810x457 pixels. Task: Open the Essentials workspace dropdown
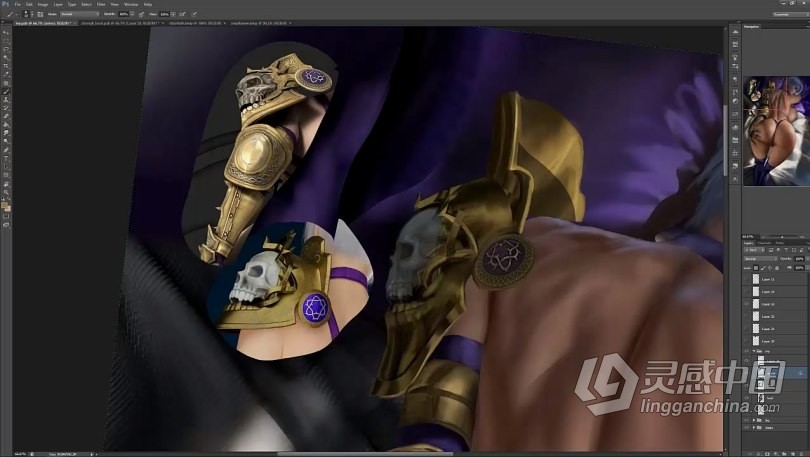[790, 14]
